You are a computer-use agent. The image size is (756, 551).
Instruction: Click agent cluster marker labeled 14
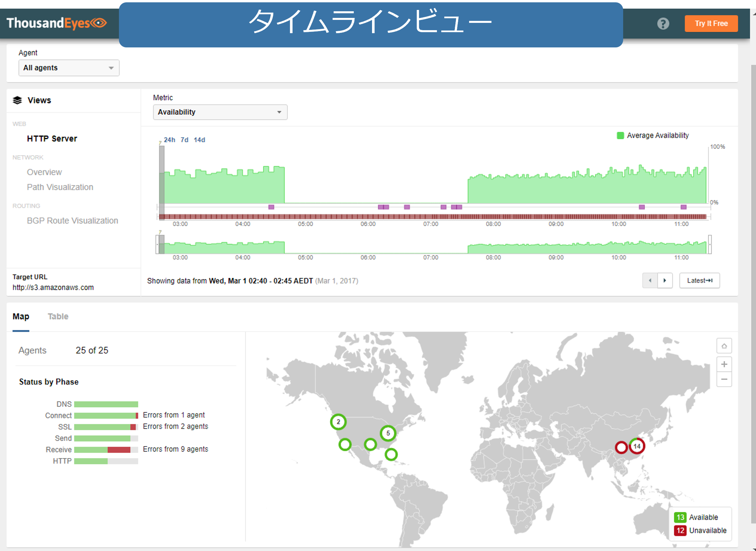point(637,446)
